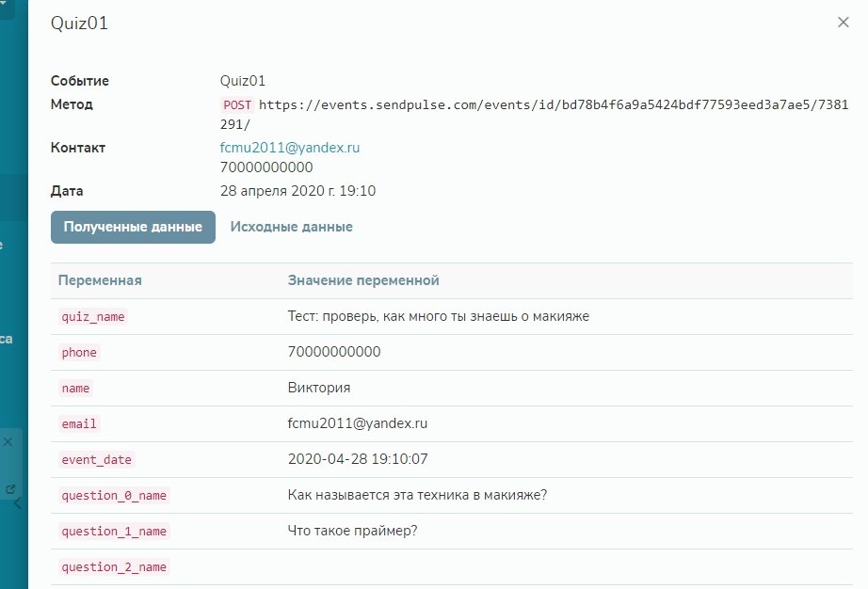Image resolution: width=868 pixels, height=589 pixels.
Task: Click the question_2_name variable tag
Action: pos(113,567)
